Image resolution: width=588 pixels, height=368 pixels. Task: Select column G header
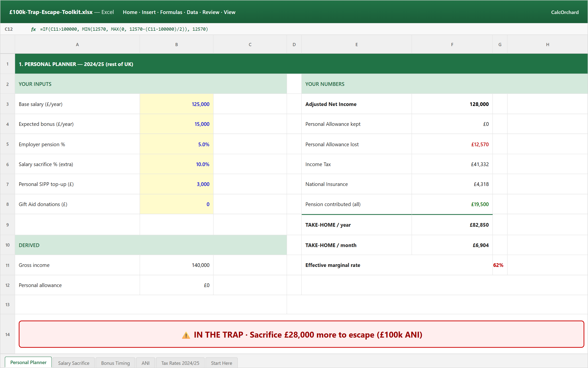(500, 44)
